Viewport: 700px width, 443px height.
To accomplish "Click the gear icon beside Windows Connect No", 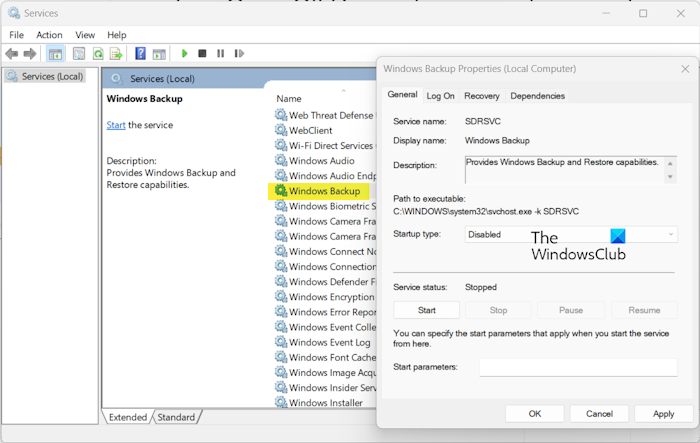I will point(281,251).
